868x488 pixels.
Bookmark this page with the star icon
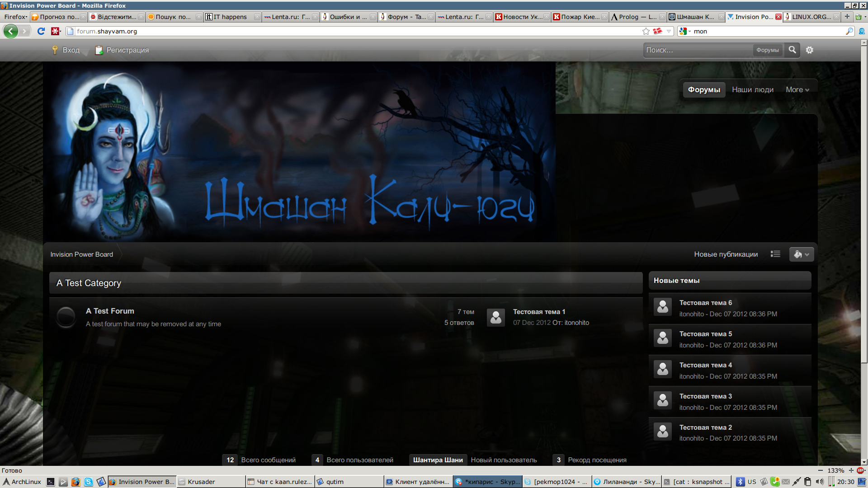click(x=646, y=31)
